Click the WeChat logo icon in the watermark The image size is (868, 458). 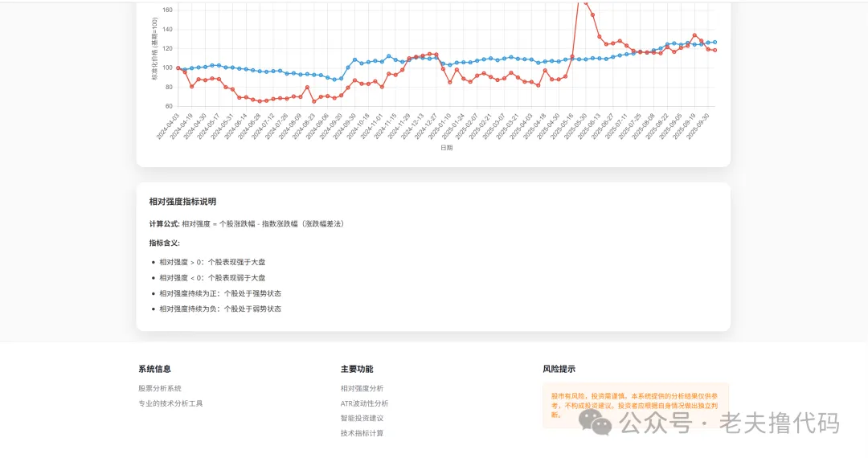[600, 423]
